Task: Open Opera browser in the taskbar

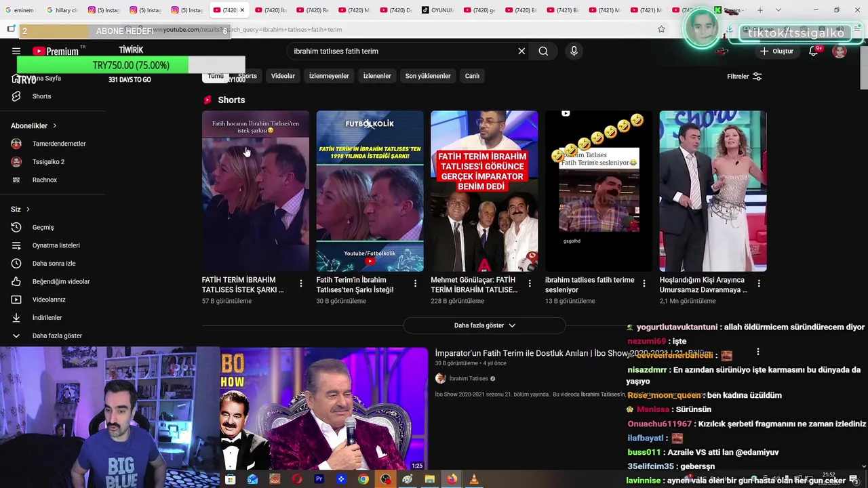Action: [x=297, y=479]
